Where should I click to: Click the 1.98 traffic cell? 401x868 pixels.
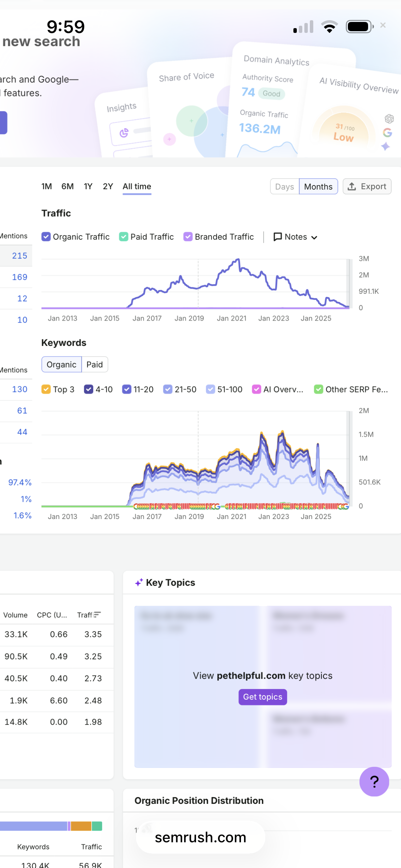click(93, 722)
